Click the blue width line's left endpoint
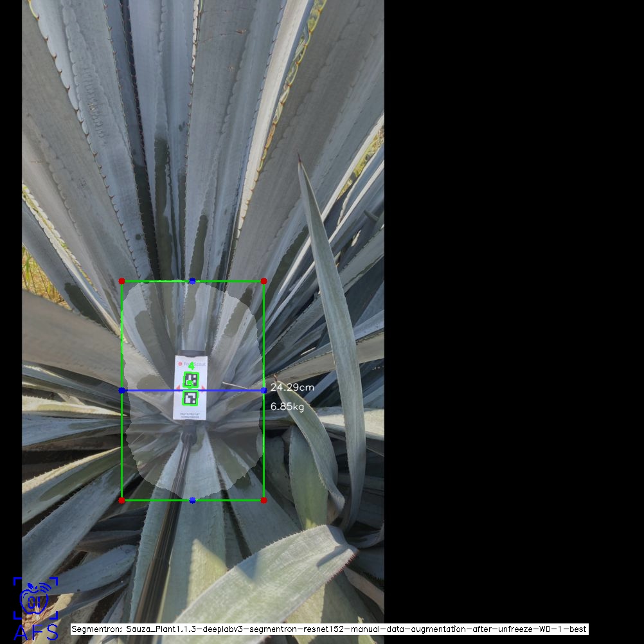Image resolution: width=644 pixels, height=644 pixels. tap(121, 390)
